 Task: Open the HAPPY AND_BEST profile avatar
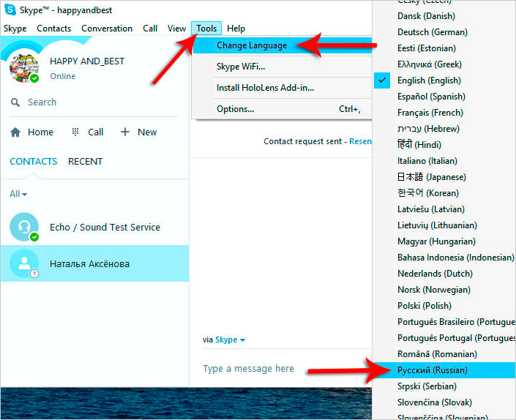(x=24, y=68)
